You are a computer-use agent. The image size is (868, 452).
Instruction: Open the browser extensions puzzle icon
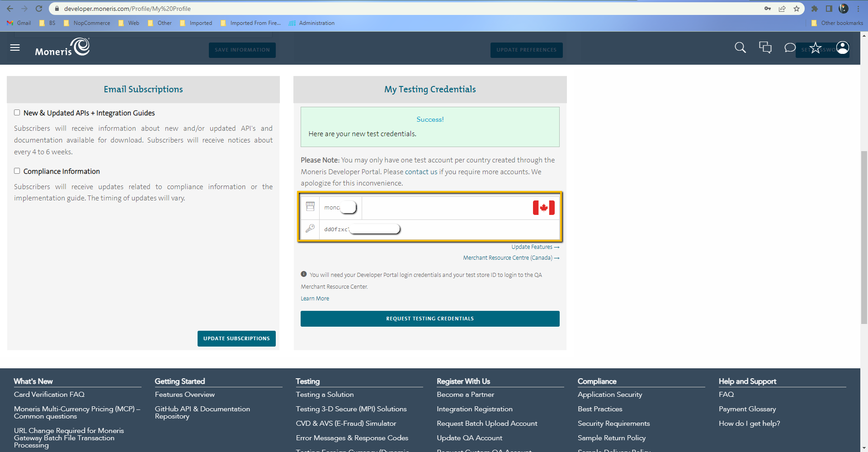tap(815, 9)
